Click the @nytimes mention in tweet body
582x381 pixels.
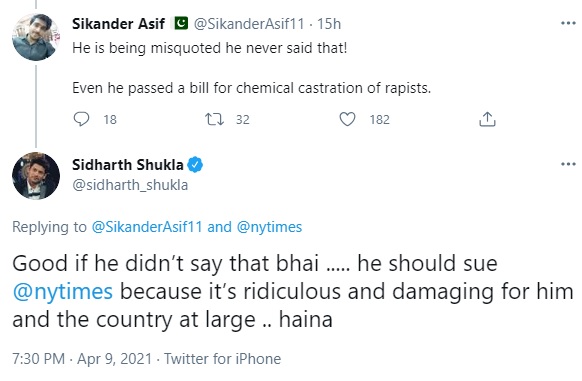62,292
